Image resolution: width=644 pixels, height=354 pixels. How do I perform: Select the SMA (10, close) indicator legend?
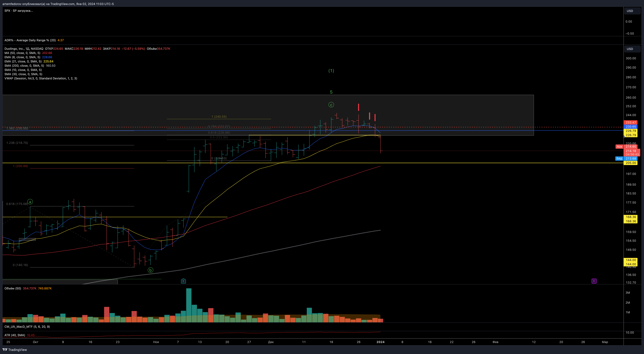pyautogui.click(x=23, y=70)
